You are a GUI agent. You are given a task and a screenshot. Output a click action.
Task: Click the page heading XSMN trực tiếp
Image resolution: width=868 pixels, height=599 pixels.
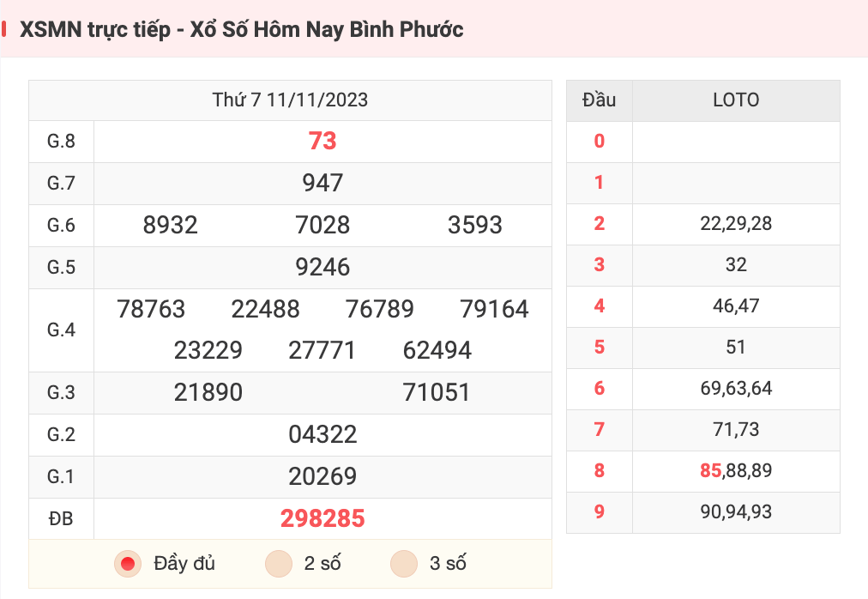pyautogui.click(x=95, y=30)
